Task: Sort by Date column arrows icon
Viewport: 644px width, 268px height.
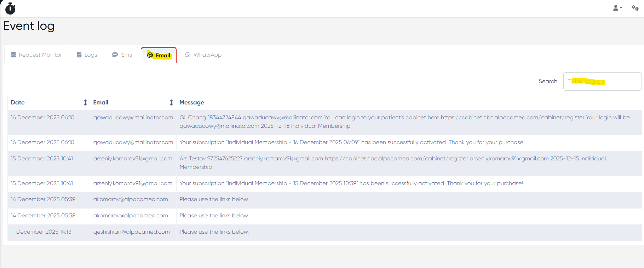Action: 85,102
